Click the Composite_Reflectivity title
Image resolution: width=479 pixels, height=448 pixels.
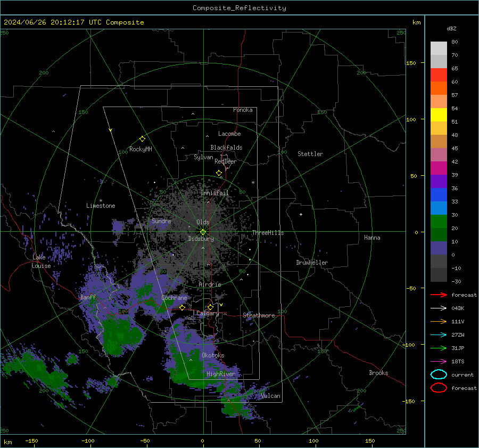click(239, 8)
